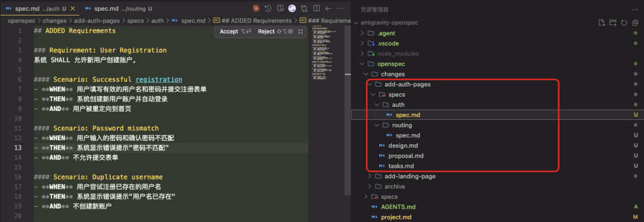
Task: Expand the .vscode folder
Action: click(x=362, y=44)
